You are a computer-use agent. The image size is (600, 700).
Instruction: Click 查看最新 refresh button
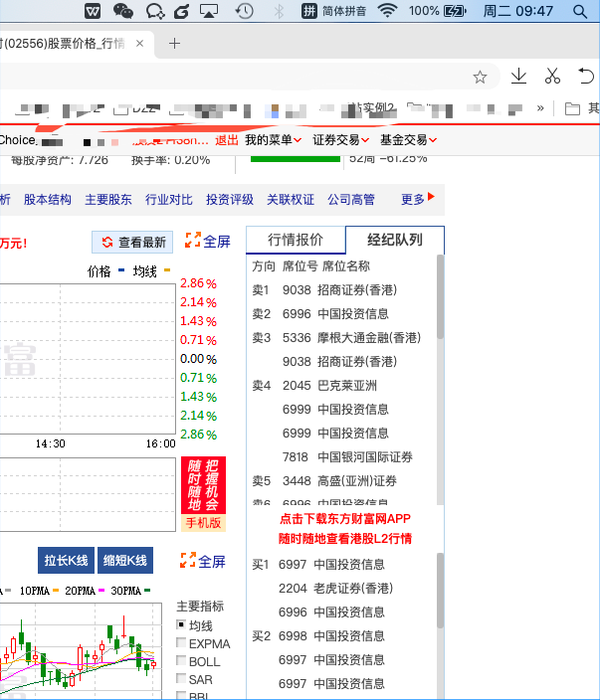[x=132, y=242]
